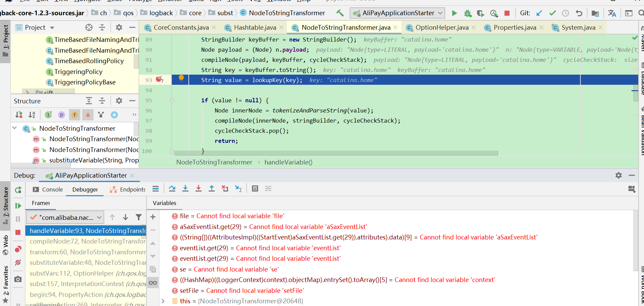Click the handleVariable() editor breadcrumb
Viewport: 644px width, 306px height.
point(288,162)
